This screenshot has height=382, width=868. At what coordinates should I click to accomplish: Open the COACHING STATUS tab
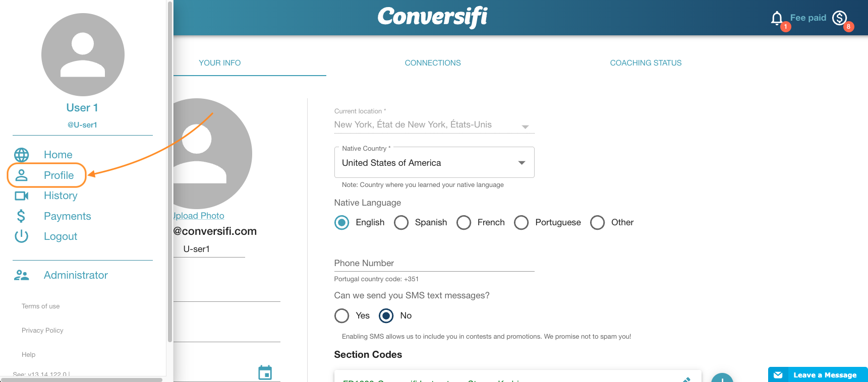click(x=646, y=62)
